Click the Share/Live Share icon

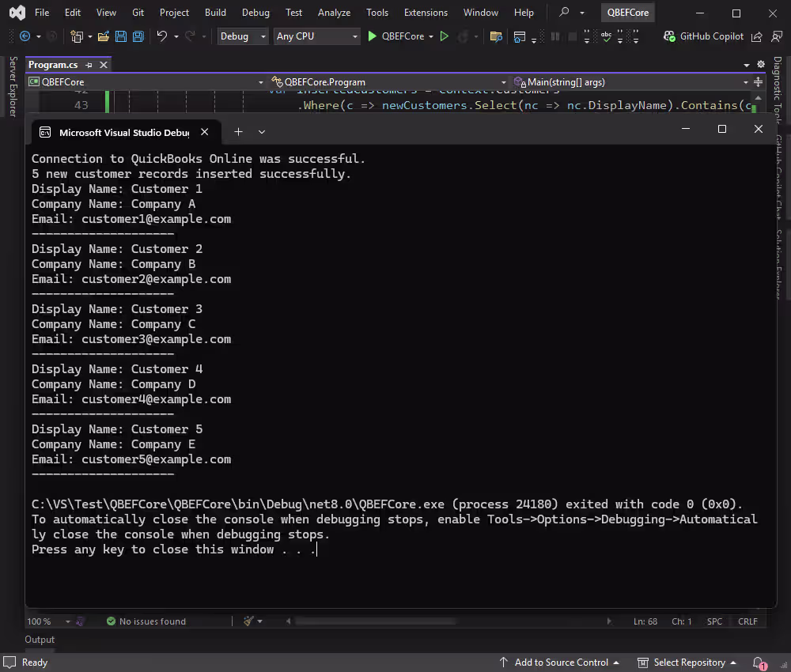point(757,36)
